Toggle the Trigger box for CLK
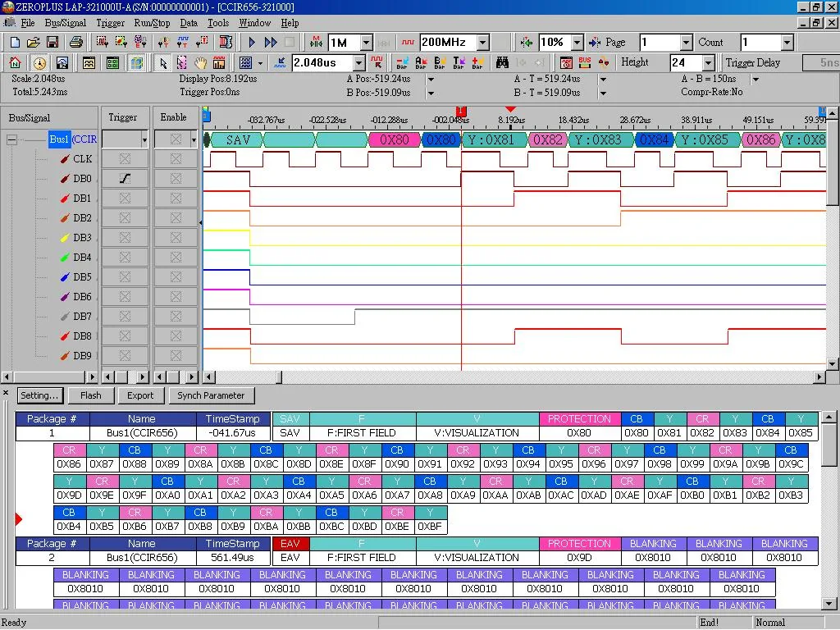 (125, 158)
